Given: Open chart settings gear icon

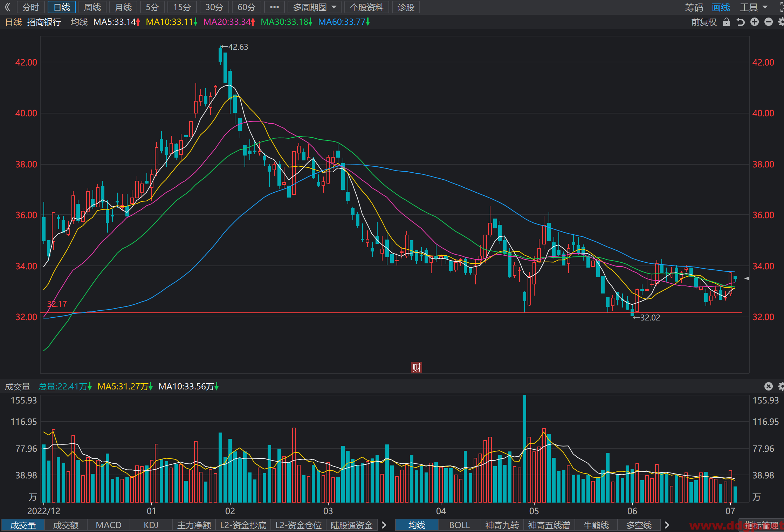Looking at the screenshot, I should 781,22.
